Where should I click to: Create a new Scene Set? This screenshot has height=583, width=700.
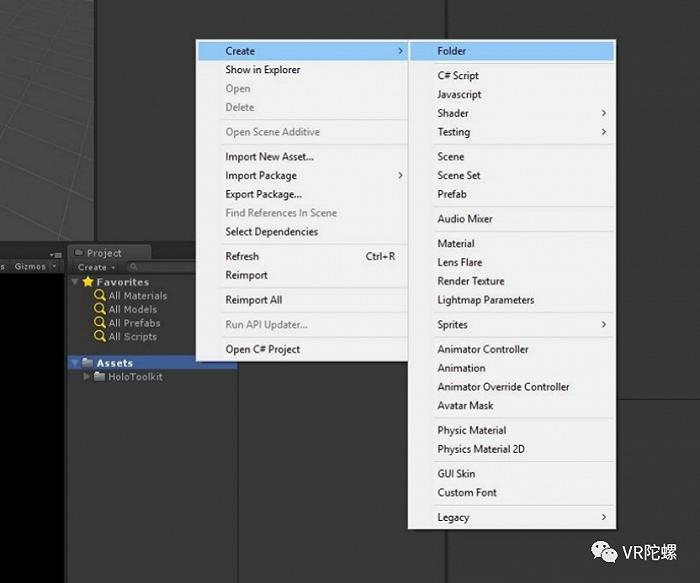coord(512,175)
